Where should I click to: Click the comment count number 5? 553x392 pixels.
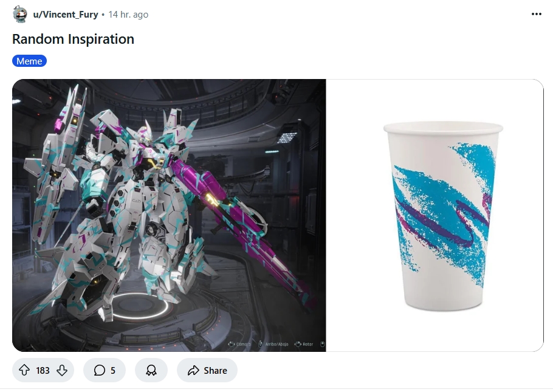(113, 371)
